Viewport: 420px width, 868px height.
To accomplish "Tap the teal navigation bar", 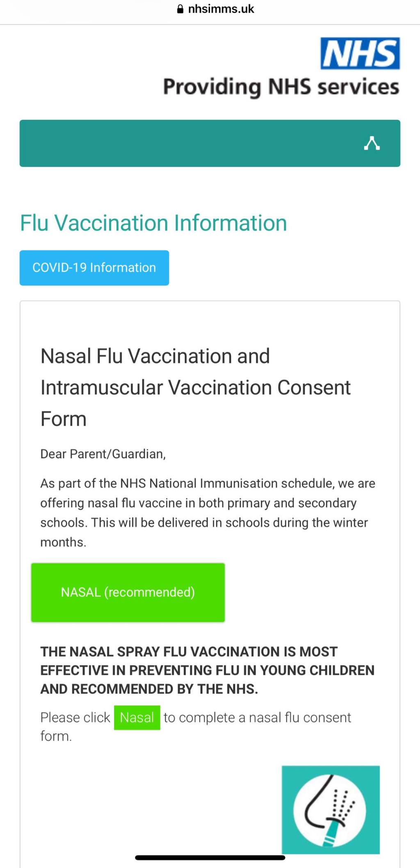I will coord(210,143).
